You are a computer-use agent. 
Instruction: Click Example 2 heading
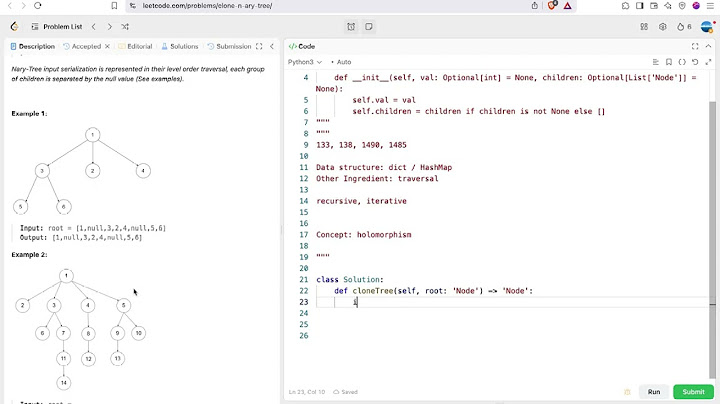pyautogui.click(x=29, y=254)
